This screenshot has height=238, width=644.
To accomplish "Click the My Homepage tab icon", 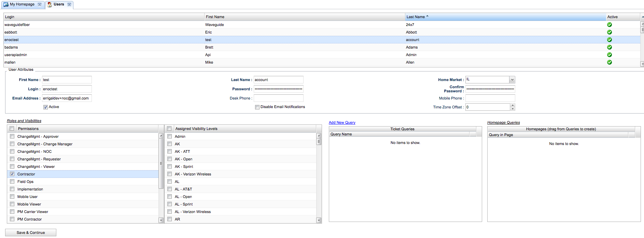I will coord(6,4).
